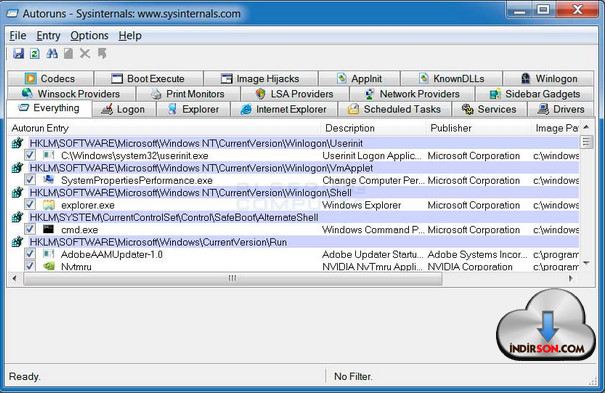
Task: Click the explorer.exe file icon
Action: pos(49,205)
